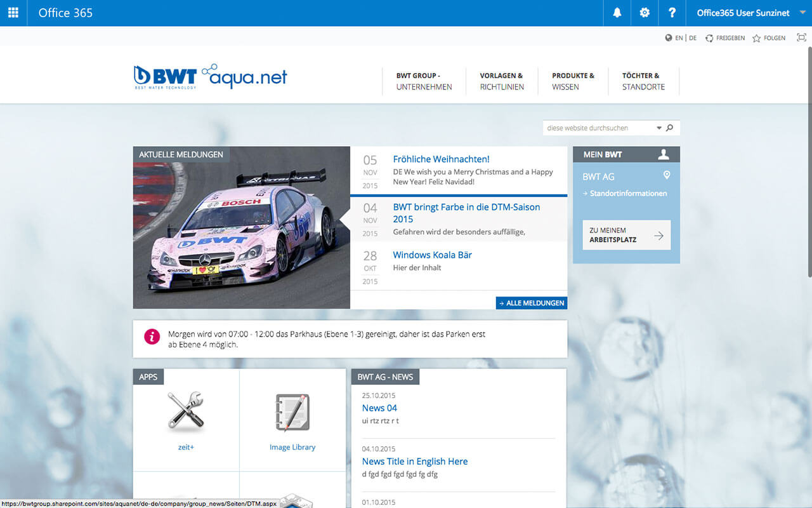Open the Töchter & Standorte menu
The image size is (812, 508).
[643, 81]
